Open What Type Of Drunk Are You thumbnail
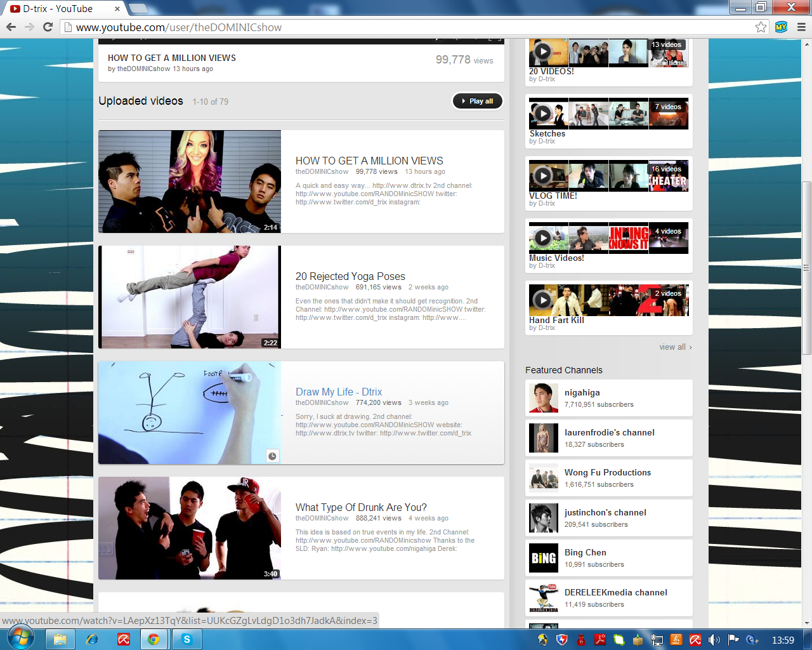This screenshot has width=812, height=650. pos(190,528)
